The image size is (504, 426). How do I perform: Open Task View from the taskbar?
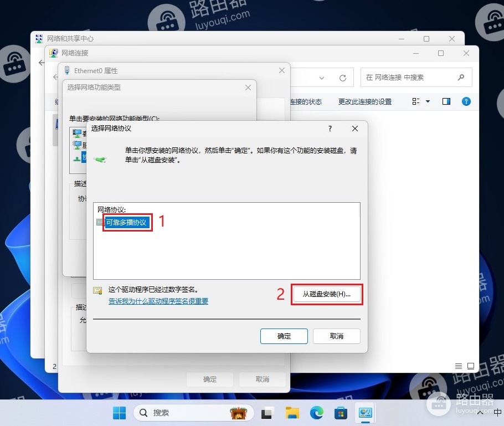[267, 413]
